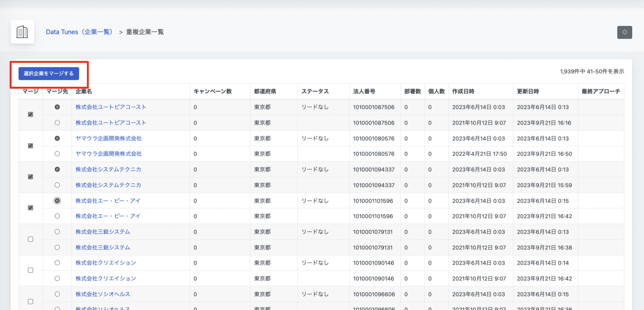644x310 pixels.
Task: Uncheck merge checkbox for 株式会社エー・ピー・アイ
Action: pyautogui.click(x=31, y=208)
